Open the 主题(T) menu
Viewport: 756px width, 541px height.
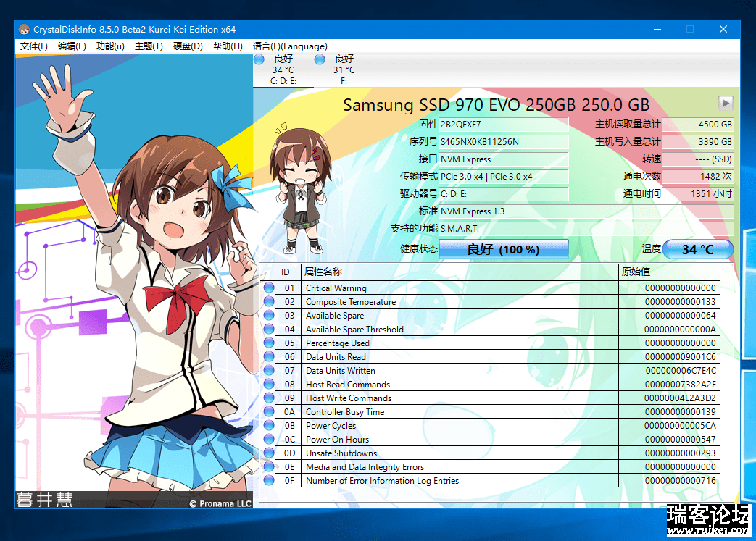tap(149, 46)
